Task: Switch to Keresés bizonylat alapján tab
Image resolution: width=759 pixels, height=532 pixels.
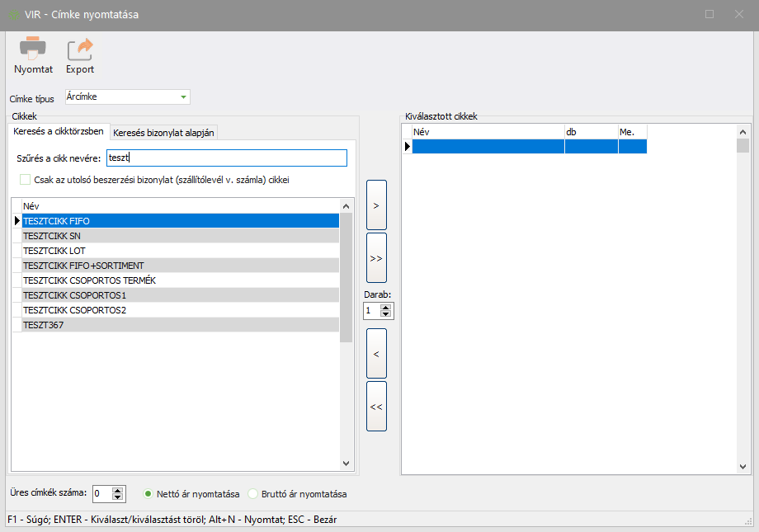Action: [163, 133]
